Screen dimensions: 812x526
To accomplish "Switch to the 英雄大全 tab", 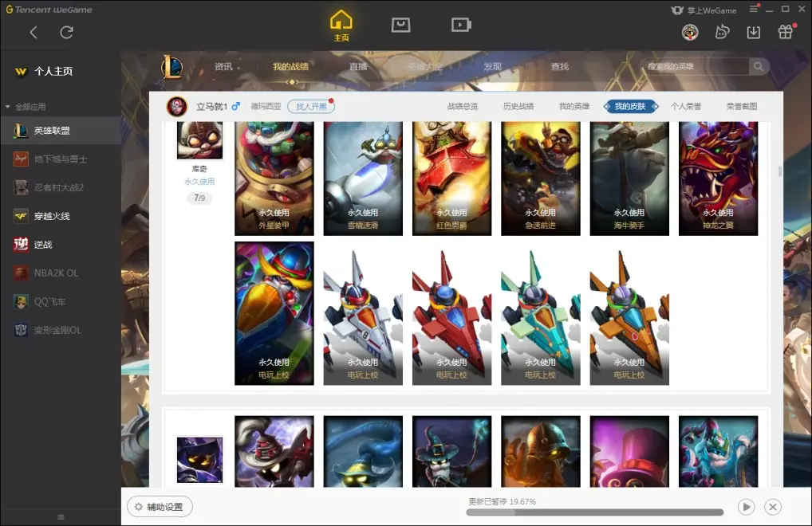I will pyautogui.click(x=424, y=67).
